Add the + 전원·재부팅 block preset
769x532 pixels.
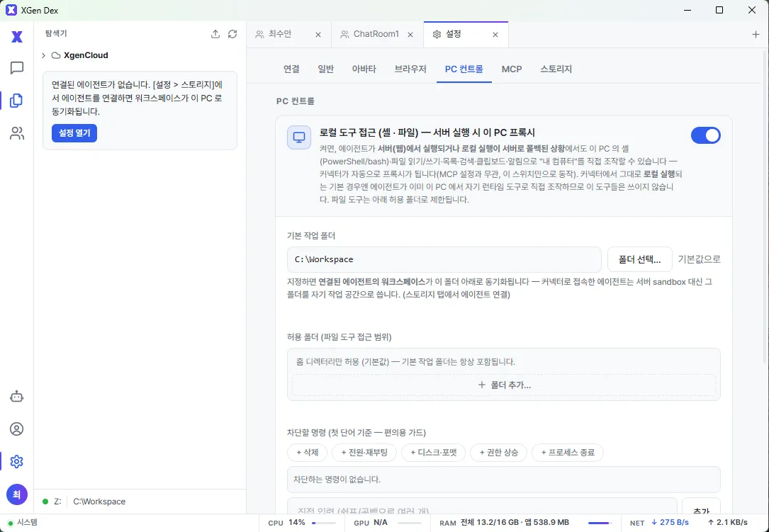(x=364, y=453)
